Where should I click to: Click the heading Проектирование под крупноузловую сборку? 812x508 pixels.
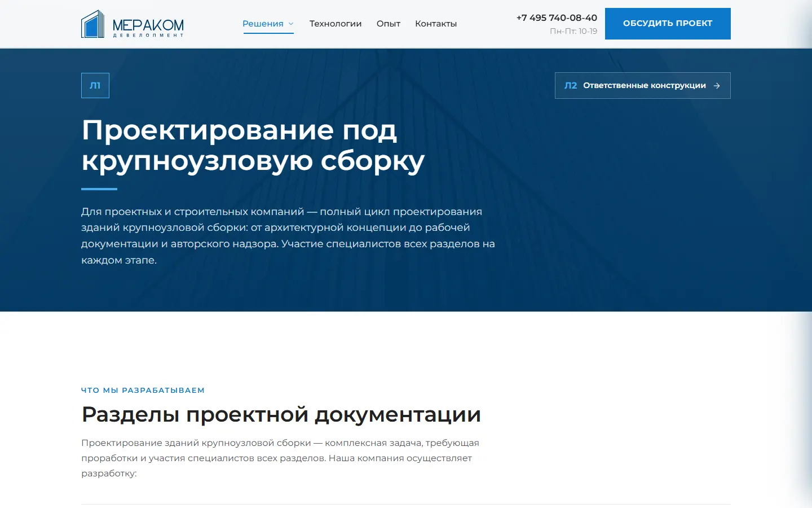coord(253,145)
